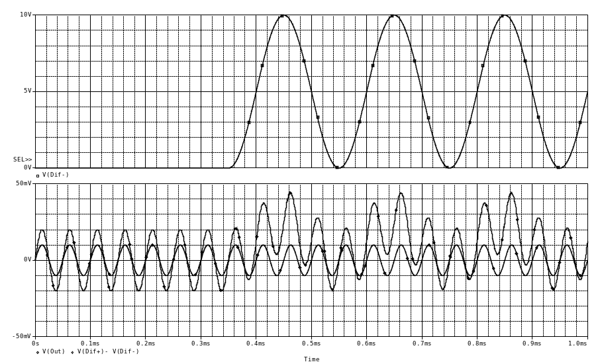The height and width of the screenshot is (364, 602).
Task: Click the second trace marker in lower legend
Action: (x=72, y=352)
